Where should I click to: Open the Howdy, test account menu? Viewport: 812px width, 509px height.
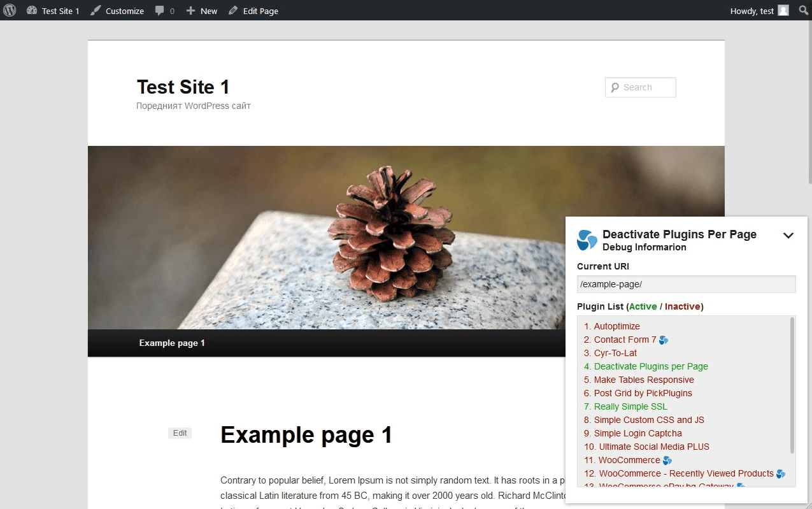tap(751, 10)
